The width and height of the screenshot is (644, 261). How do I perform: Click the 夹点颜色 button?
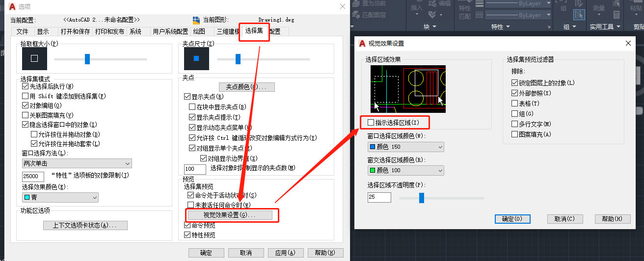click(246, 87)
